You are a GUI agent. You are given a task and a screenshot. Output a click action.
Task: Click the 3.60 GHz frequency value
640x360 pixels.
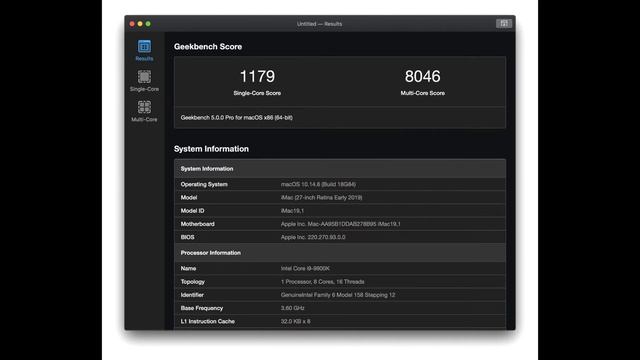292,308
